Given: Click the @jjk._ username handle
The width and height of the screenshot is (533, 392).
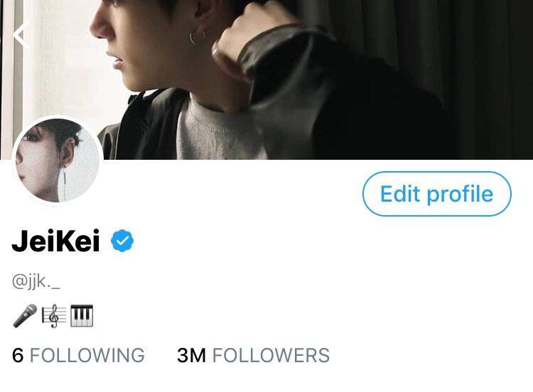Looking at the screenshot, I should pos(36,281).
